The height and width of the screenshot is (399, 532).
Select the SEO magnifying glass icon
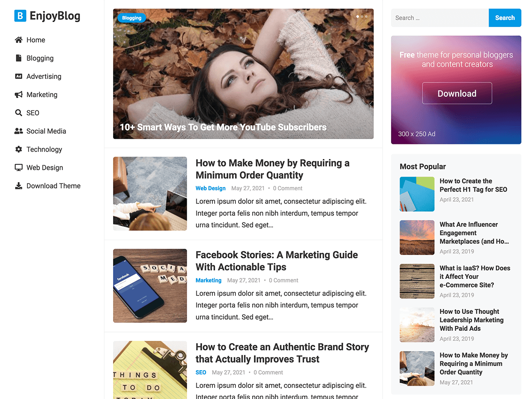[x=18, y=112]
